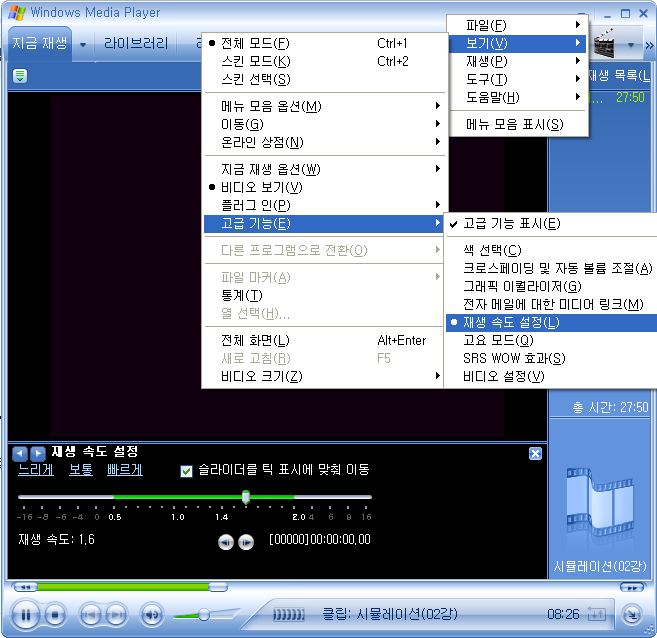The height and width of the screenshot is (638, 657).
Task: Click the seek bar fast forward button
Action: [x=632, y=587]
